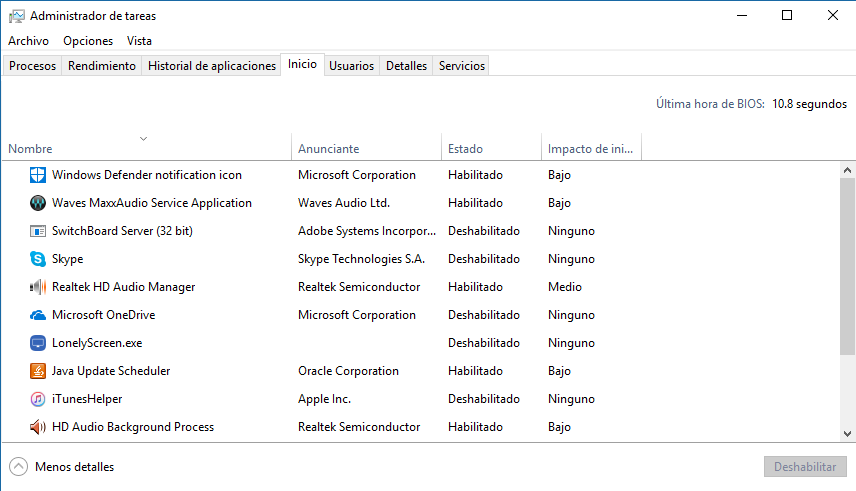856x491 pixels.
Task: Go to the Detalles tab
Action: tap(406, 66)
